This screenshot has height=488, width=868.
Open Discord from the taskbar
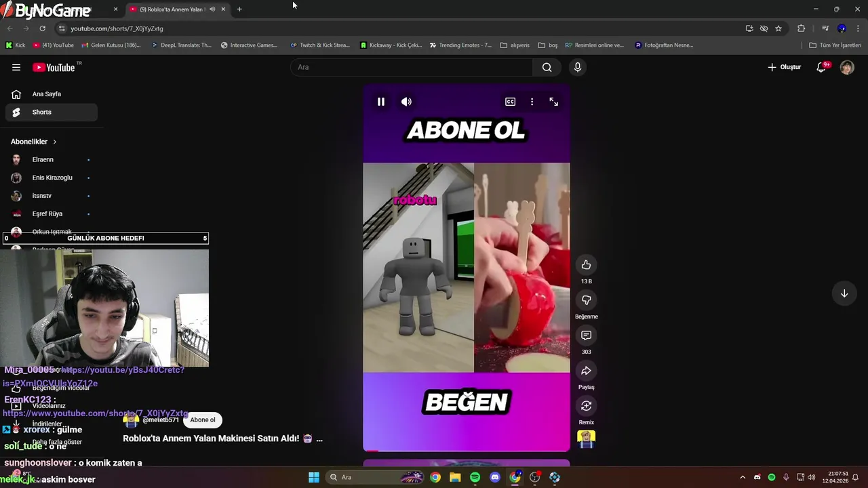point(495,477)
